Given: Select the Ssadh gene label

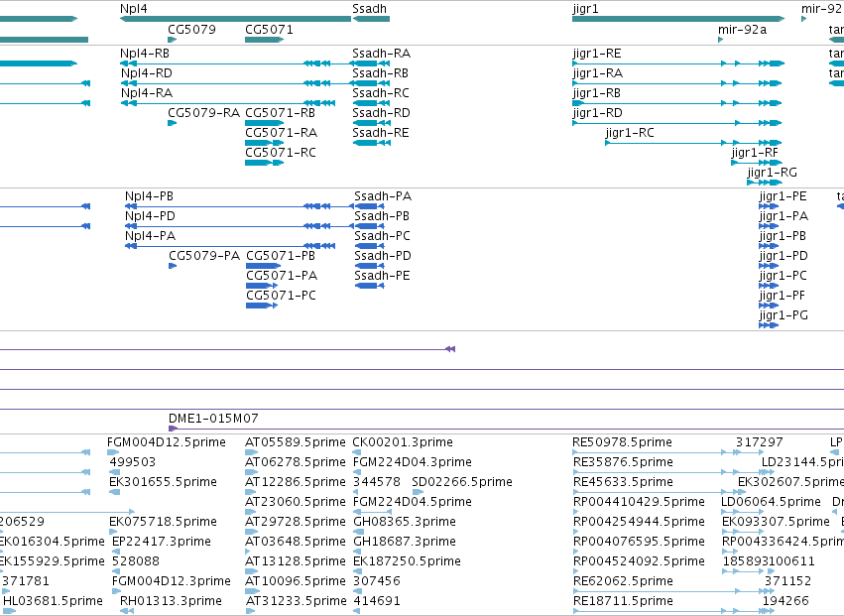Looking at the screenshot, I should click(369, 9).
